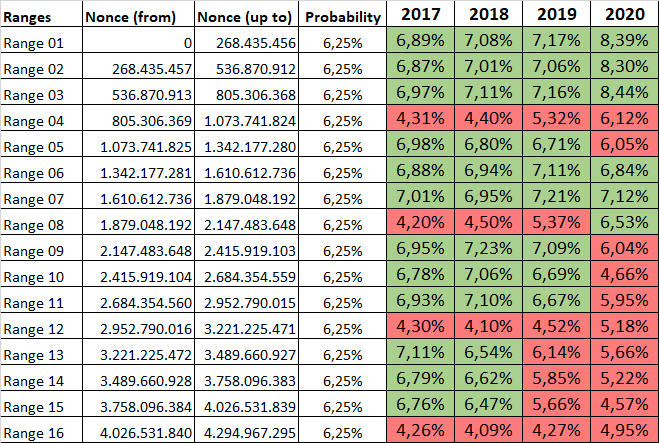
Task: Select the Range 01 row label
Action: tap(31, 43)
